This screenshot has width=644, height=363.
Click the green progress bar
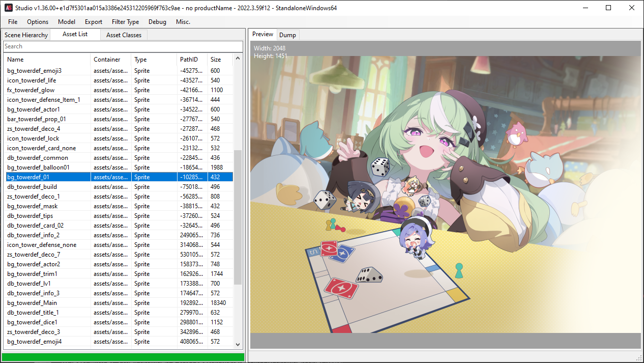tap(123, 357)
